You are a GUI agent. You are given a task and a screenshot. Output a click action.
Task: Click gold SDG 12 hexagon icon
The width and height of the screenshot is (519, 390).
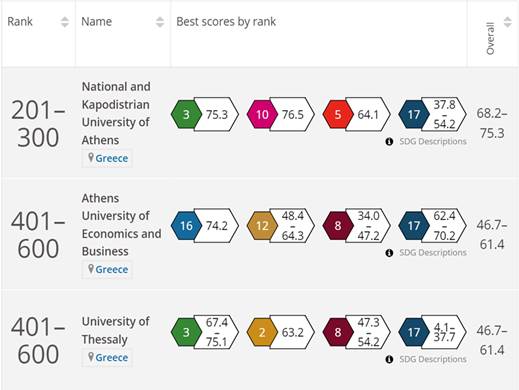(x=262, y=226)
